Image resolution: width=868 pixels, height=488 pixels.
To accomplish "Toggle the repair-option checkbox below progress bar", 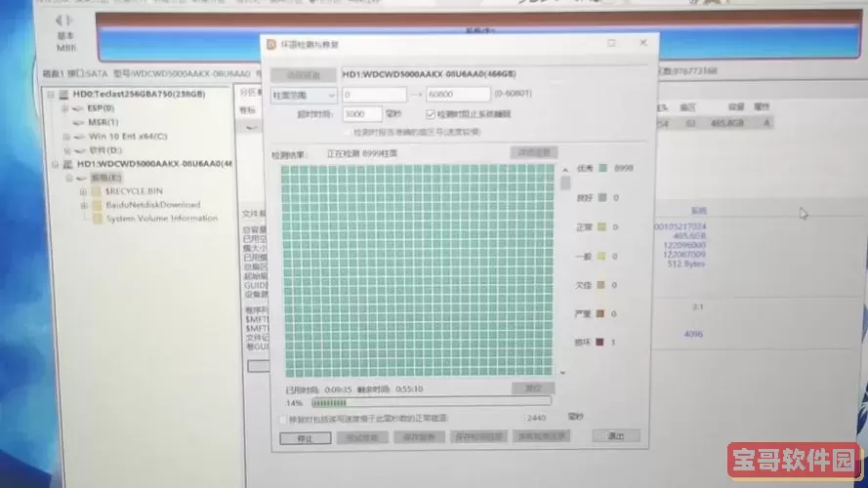I will pyautogui.click(x=283, y=420).
